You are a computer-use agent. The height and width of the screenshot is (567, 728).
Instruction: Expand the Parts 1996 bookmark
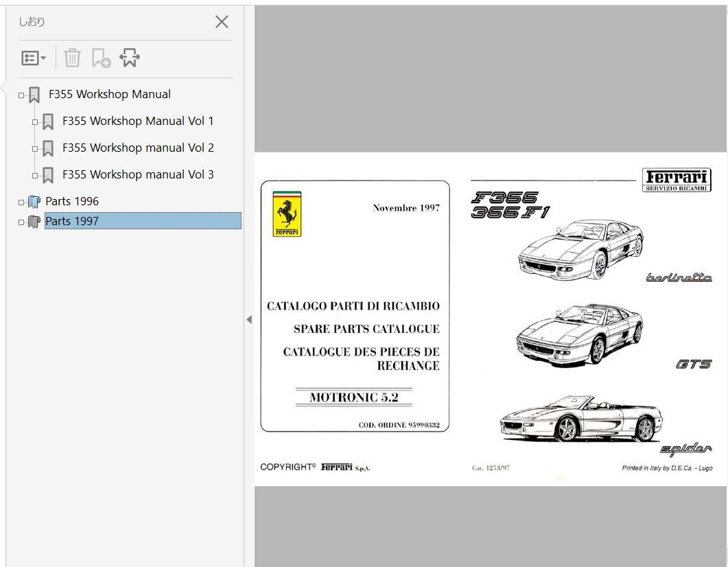tap(21, 202)
